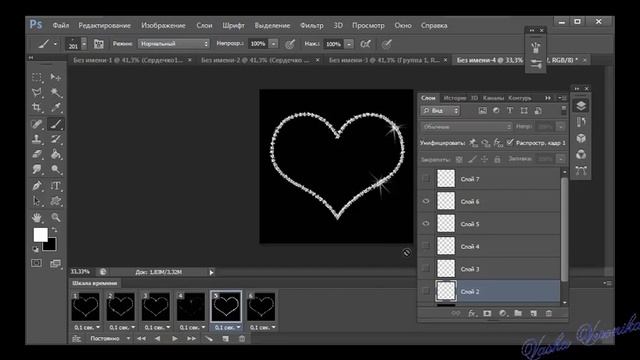Screen dimensions: 640x360
Task: Open the Наж. flow slider dropdown
Action: [x=349, y=44]
